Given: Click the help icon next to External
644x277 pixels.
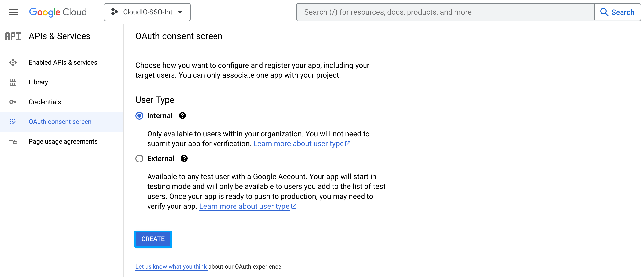Looking at the screenshot, I should pyautogui.click(x=184, y=158).
